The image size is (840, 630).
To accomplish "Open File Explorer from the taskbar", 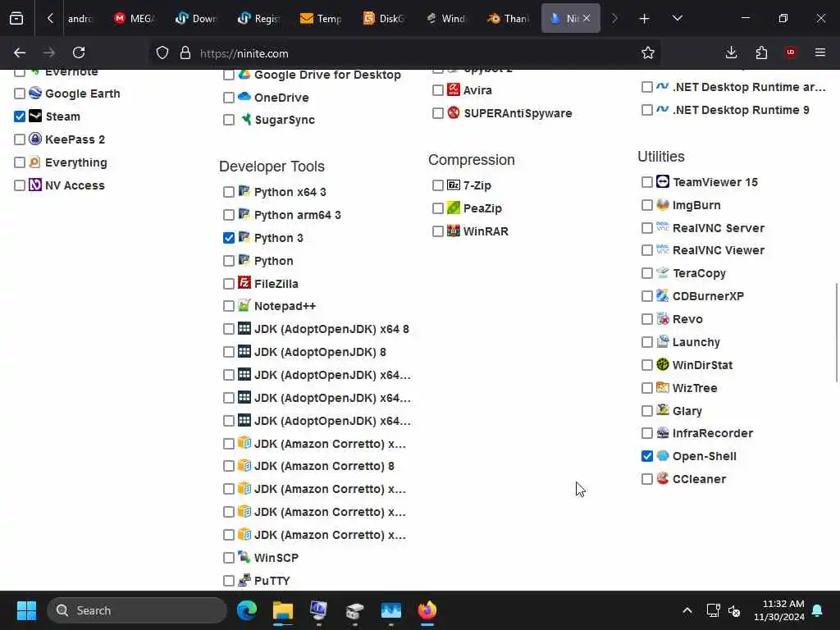I will point(282,610).
